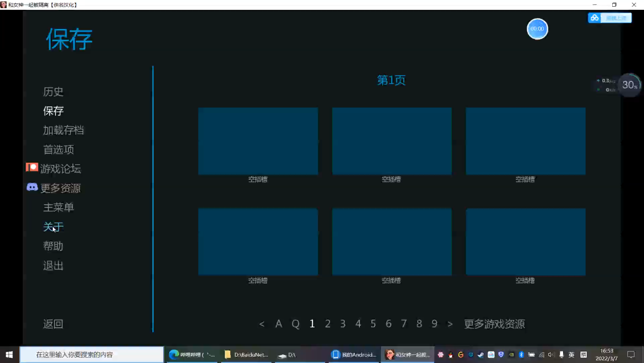Select save page 1
This screenshot has width=644, height=363.
[x=312, y=324]
